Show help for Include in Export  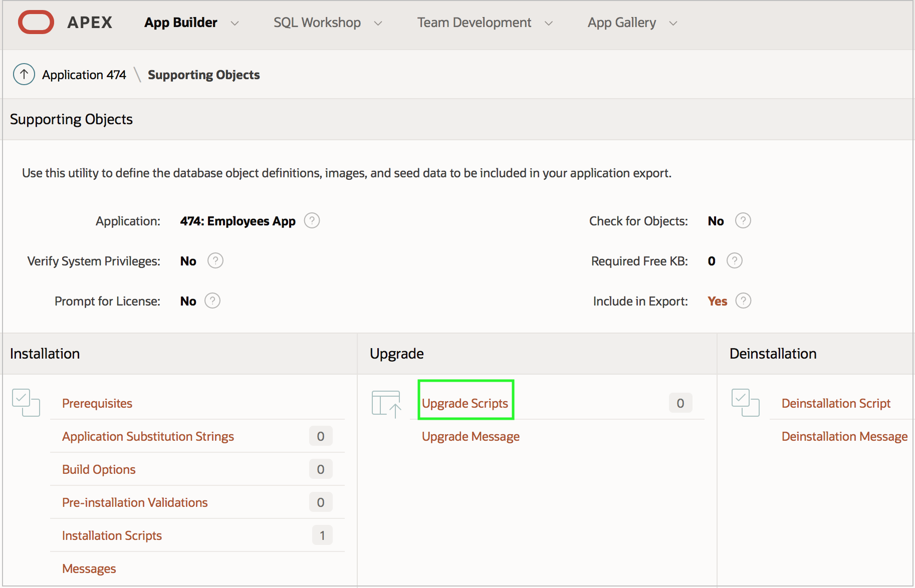click(x=743, y=301)
